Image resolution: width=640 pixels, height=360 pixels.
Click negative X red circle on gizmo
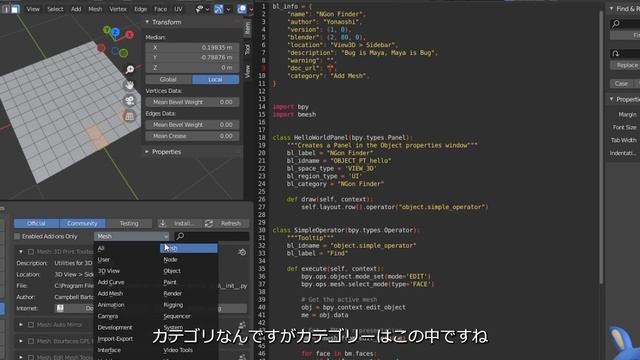click(x=101, y=48)
